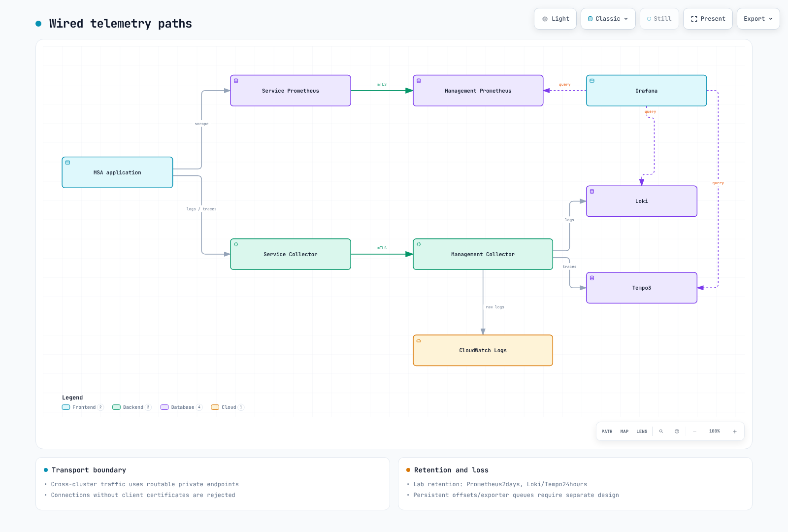
Task: Click the 'scrape' edge label
Action: (x=201, y=124)
